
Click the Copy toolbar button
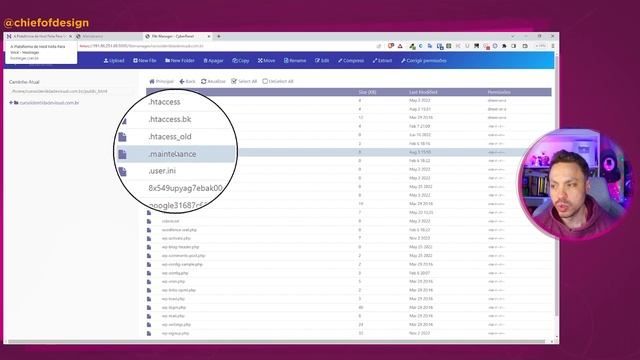pos(241,60)
